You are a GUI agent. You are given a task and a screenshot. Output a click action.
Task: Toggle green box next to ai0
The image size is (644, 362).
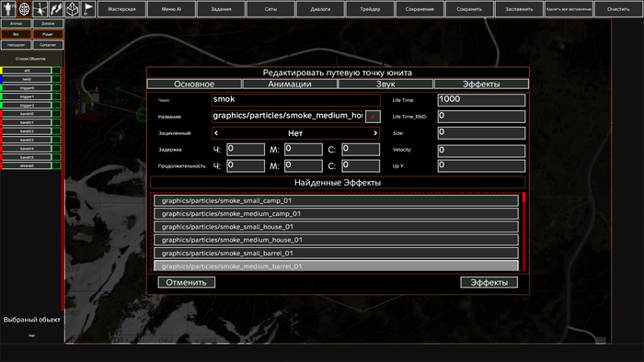(56, 71)
